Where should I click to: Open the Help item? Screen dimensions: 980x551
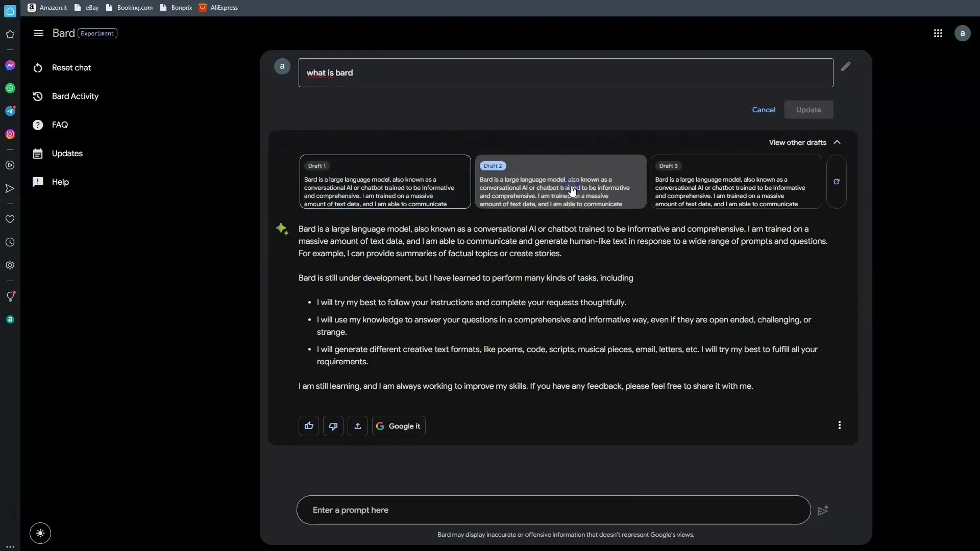point(51,182)
